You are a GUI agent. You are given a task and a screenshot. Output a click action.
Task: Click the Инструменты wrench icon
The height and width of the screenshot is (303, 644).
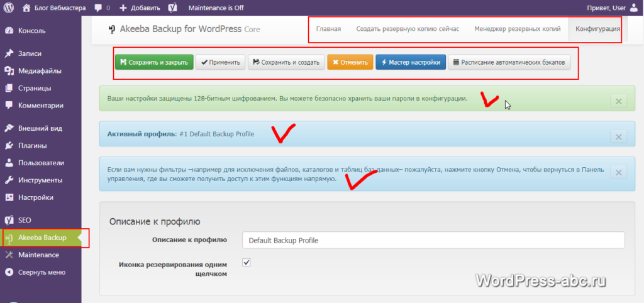click(x=9, y=180)
